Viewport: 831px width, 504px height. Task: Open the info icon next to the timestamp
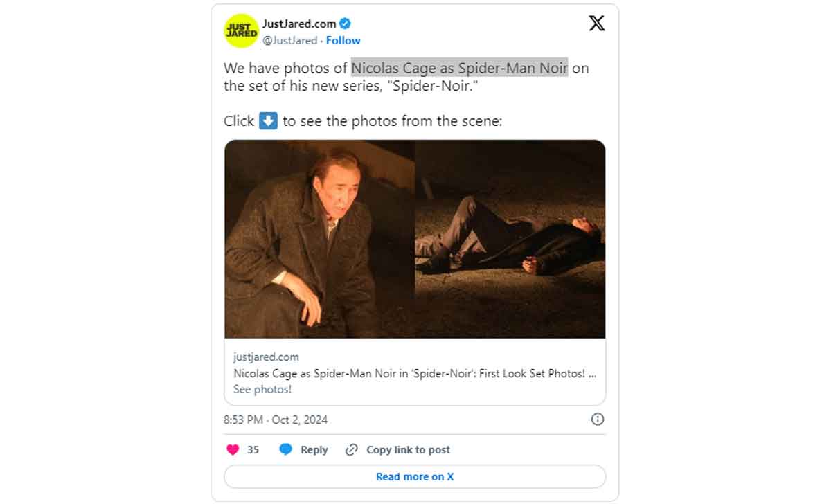coord(597,420)
